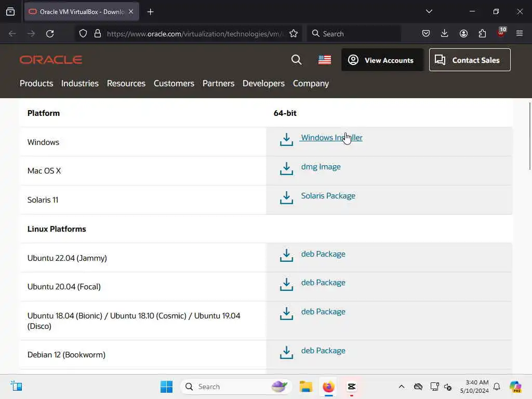Image resolution: width=532 pixels, height=399 pixels.
Task: Open a new browser tab
Action: (x=150, y=12)
